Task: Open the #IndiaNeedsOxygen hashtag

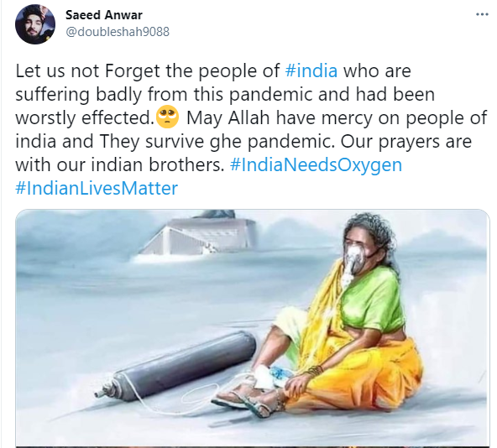Action: click(x=316, y=164)
